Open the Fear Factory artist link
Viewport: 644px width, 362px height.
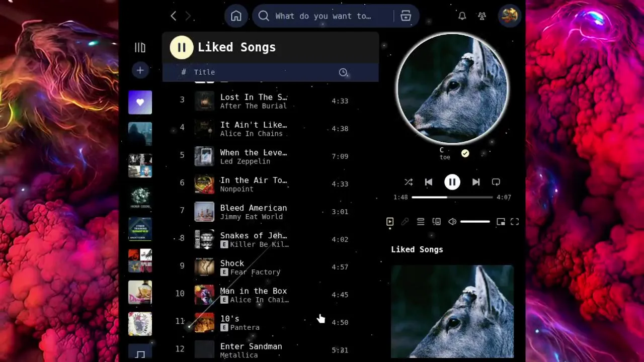click(x=255, y=272)
